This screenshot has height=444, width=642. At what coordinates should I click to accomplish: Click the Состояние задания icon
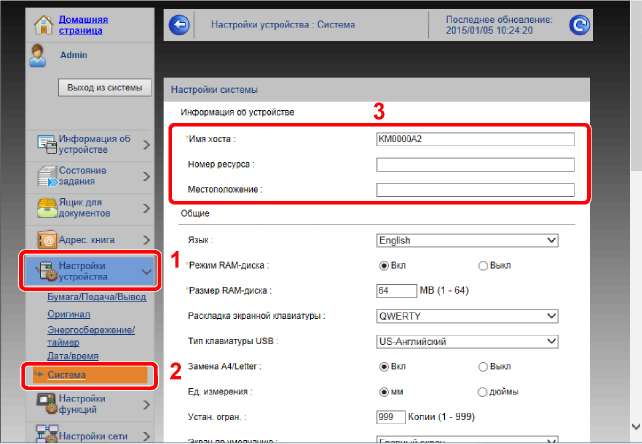[x=46, y=177]
